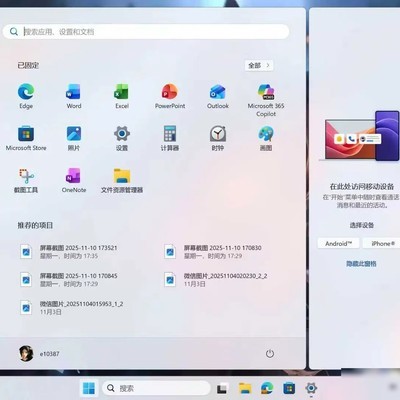
Task: Open 文件资源管理器 in pinned apps
Action: click(122, 180)
